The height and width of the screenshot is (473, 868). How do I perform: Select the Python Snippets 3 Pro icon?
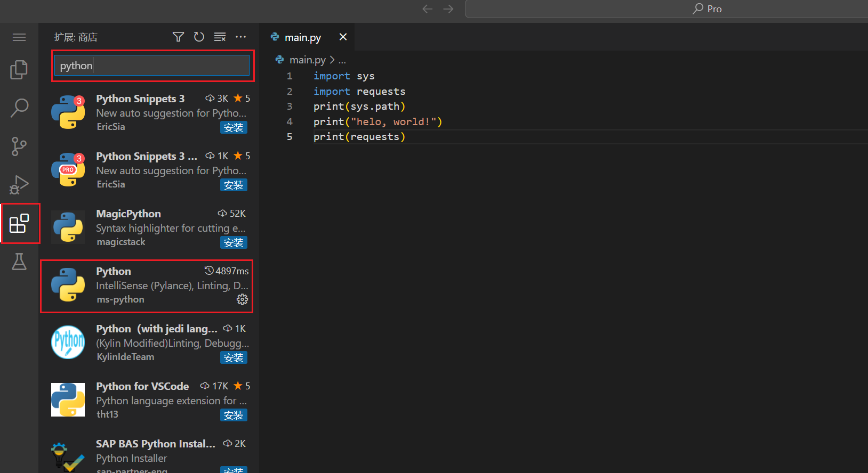pyautogui.click(x=68, y=169)
